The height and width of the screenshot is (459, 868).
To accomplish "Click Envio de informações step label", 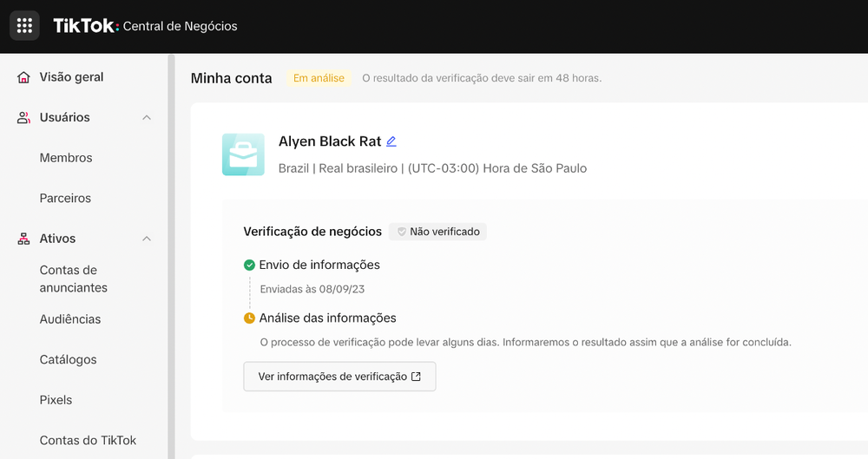I will [319, 265].
